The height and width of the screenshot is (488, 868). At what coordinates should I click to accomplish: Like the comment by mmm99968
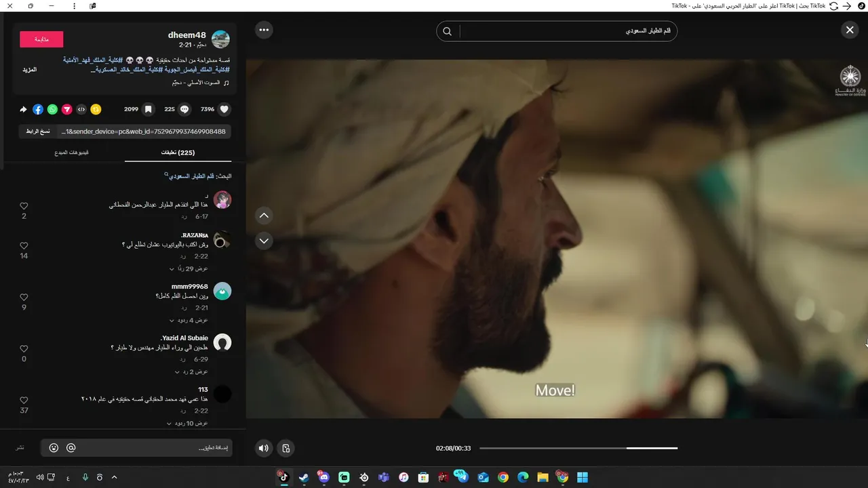24,298
